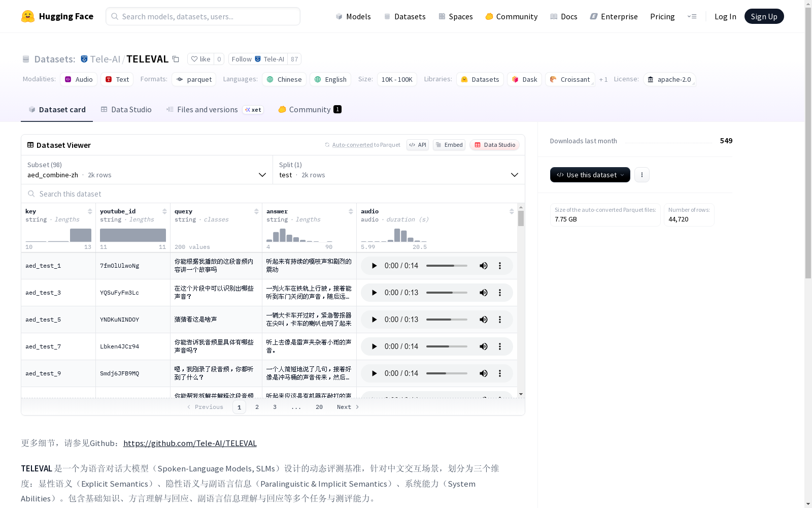Open Enterprise in the top navigation
The image size is (812, 508).
click(x=614, y=16)
